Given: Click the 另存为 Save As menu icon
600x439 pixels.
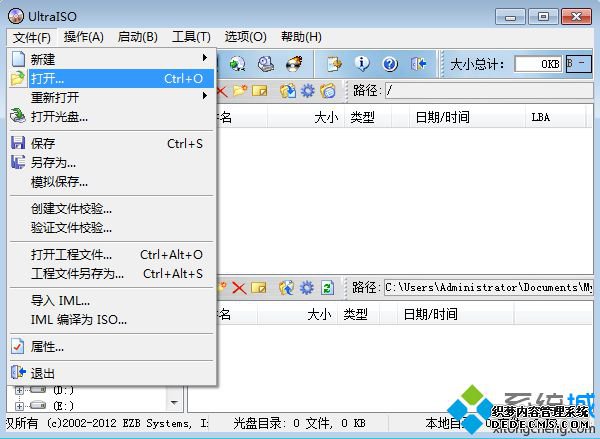Looking at the screenshot, I should 18,162.
